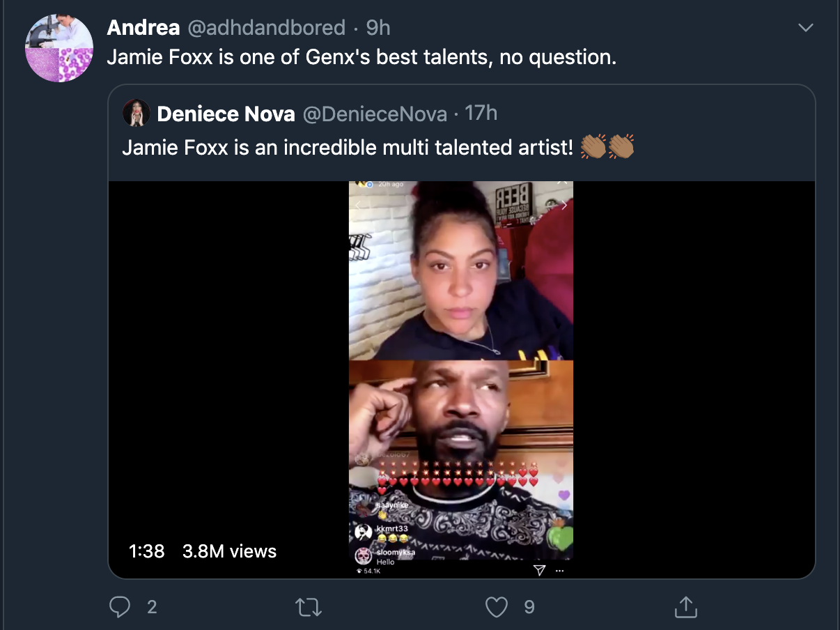Open Andrea's display name link
The image size is (840, 630).
[143, 28]
